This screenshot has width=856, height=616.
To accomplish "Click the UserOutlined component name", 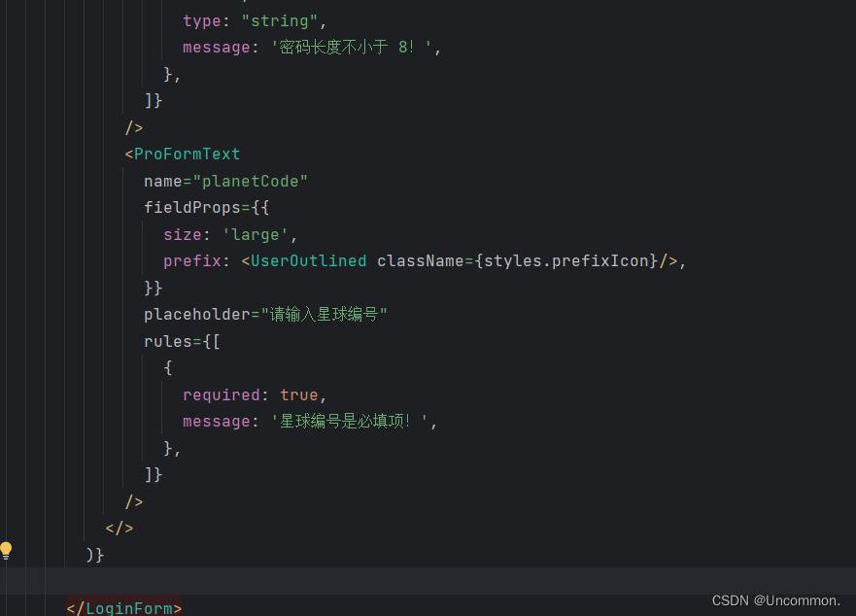I will 308,261.
